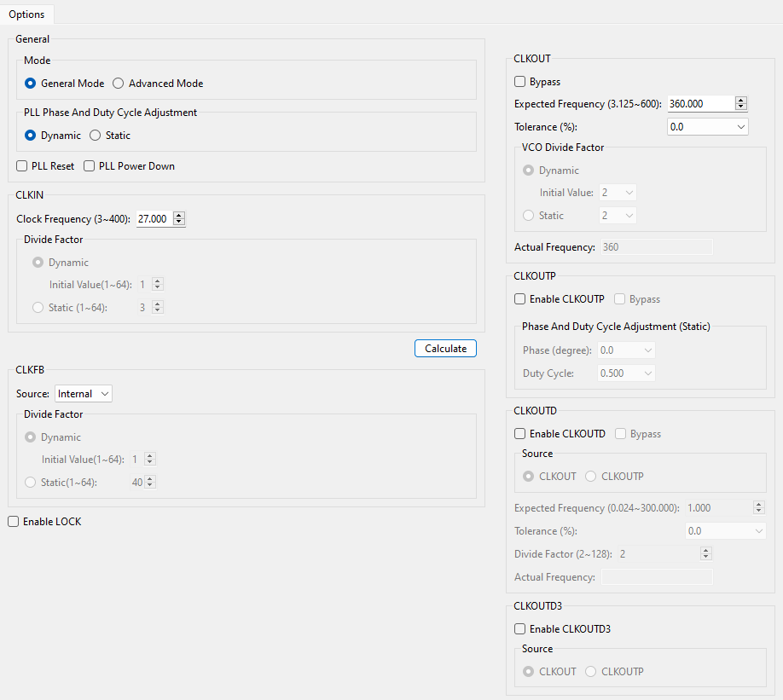Switch to the Options tab

(26, 14)
